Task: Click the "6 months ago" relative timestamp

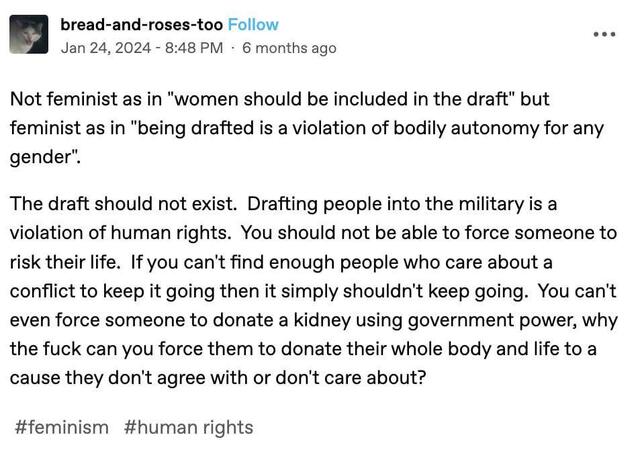Action: (289, 47)
